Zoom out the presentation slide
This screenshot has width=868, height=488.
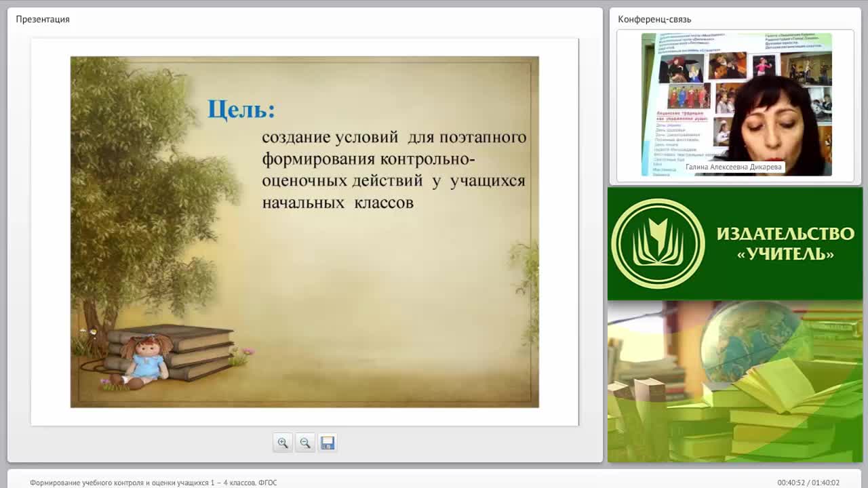pyautogui.click(x=305, y=443)
